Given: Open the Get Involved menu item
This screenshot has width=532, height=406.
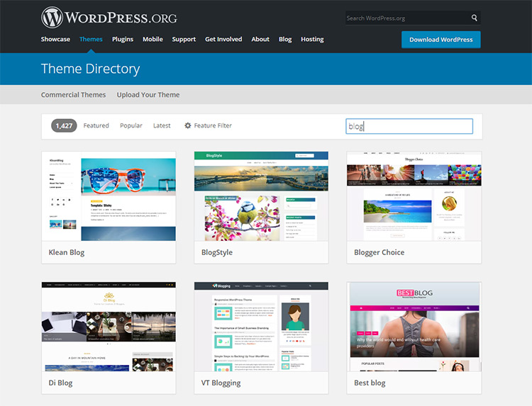Looking at the screenshot, I should pyautogui.click(x=223, y=39).
